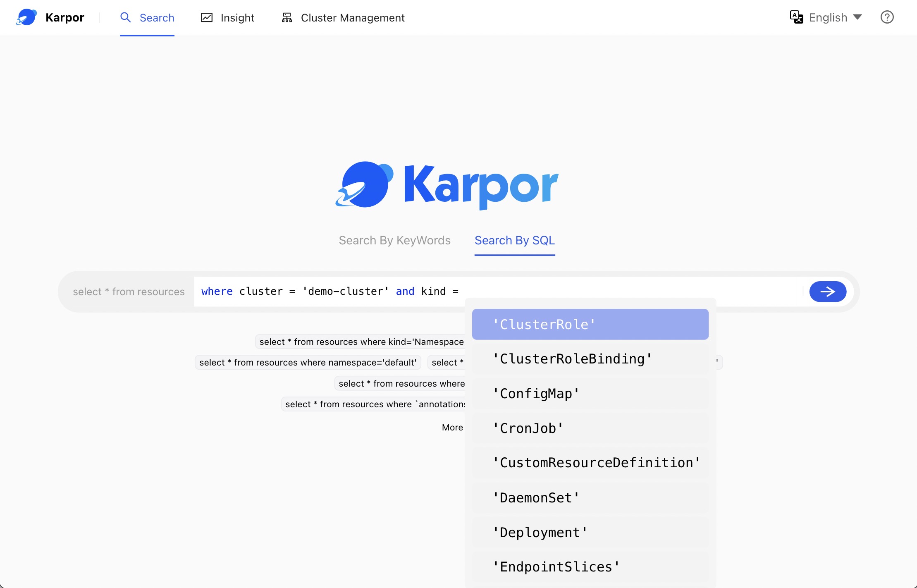This screenshot has width=917, height=588.
Task: Click the More link below example queries
Action: tap(452, 427)
